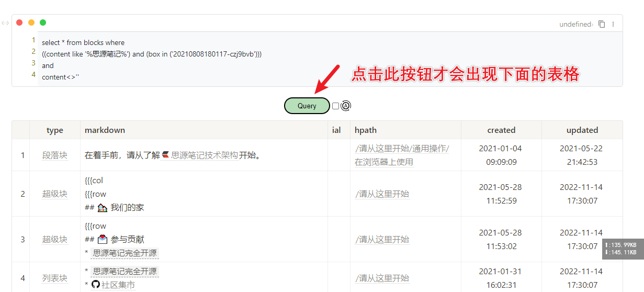Click 思源笔记完全开源 text in row 4
Image resolution: width=644 pixels, height=292 pixels.
pyautogui.click(x=125, y=272)
